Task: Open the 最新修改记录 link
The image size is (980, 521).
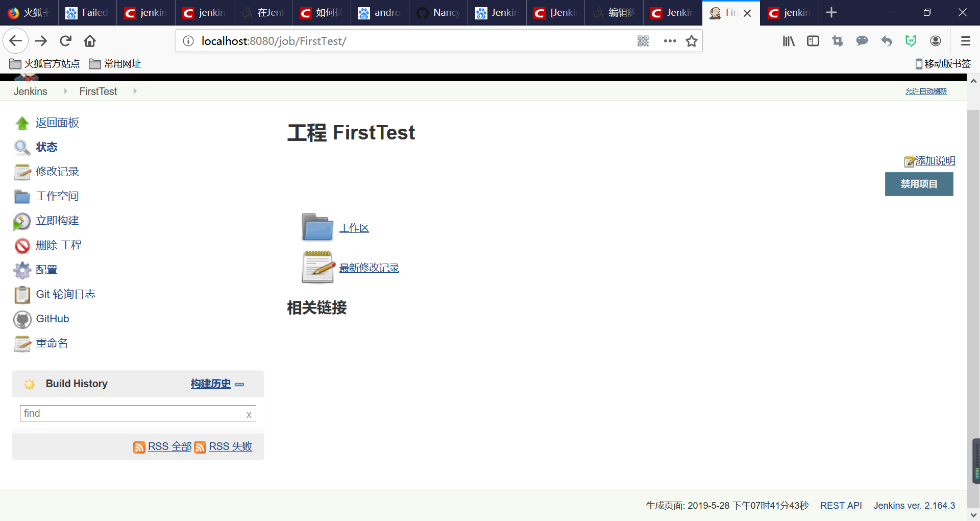Action: point(369,268)
